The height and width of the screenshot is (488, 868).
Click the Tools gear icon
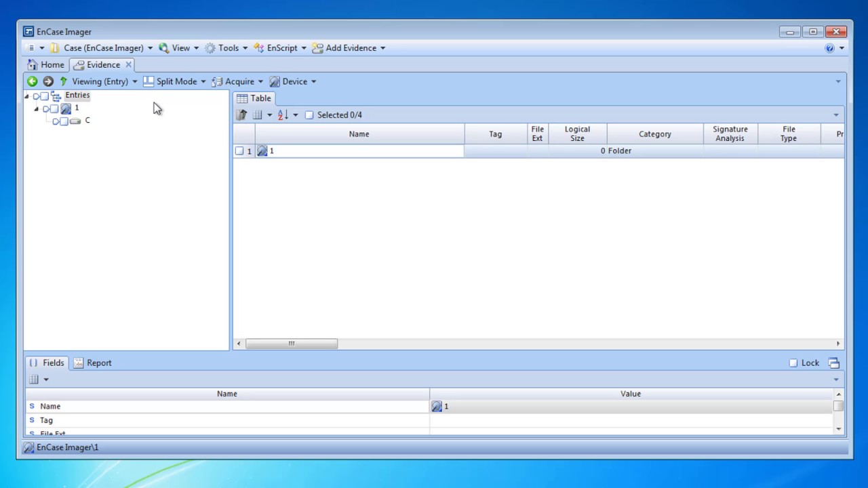coord(210,48)
